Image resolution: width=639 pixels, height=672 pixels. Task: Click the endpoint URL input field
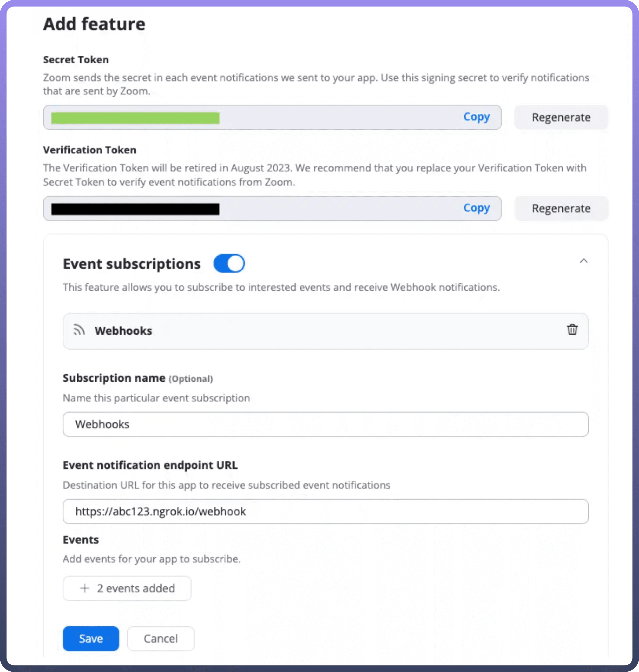325,512
